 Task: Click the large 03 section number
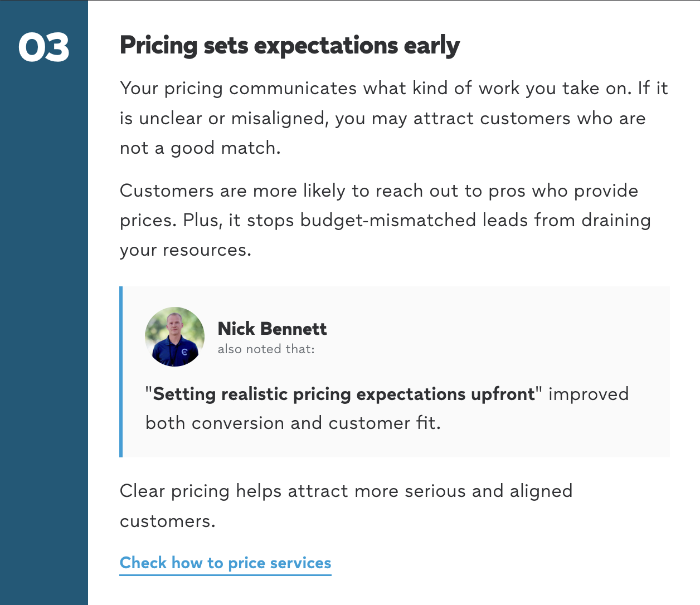[43, 47]
